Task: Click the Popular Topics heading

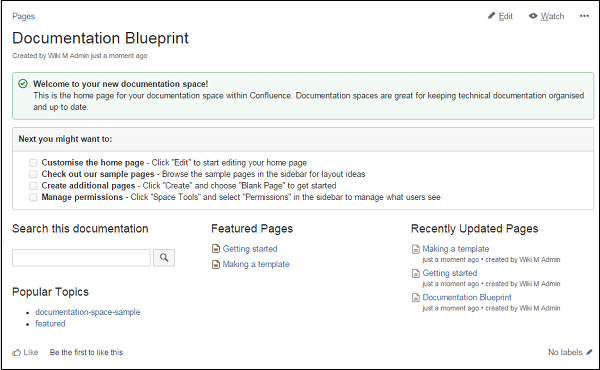Action: point(50,292)
